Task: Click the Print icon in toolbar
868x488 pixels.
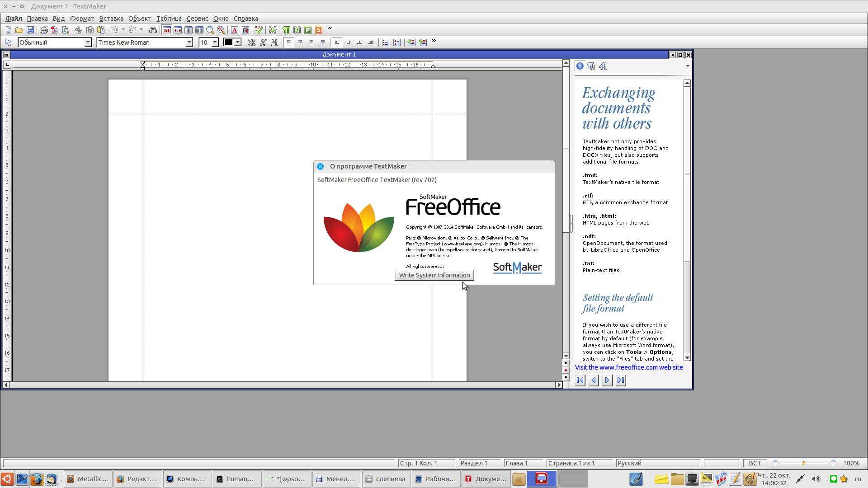Action: 43,30
